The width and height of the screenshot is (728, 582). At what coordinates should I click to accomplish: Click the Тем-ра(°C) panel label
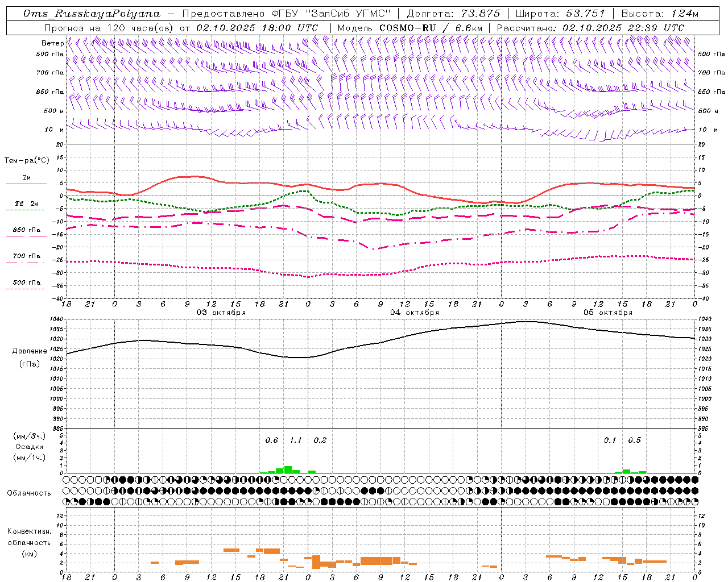(x=27, y=161)
